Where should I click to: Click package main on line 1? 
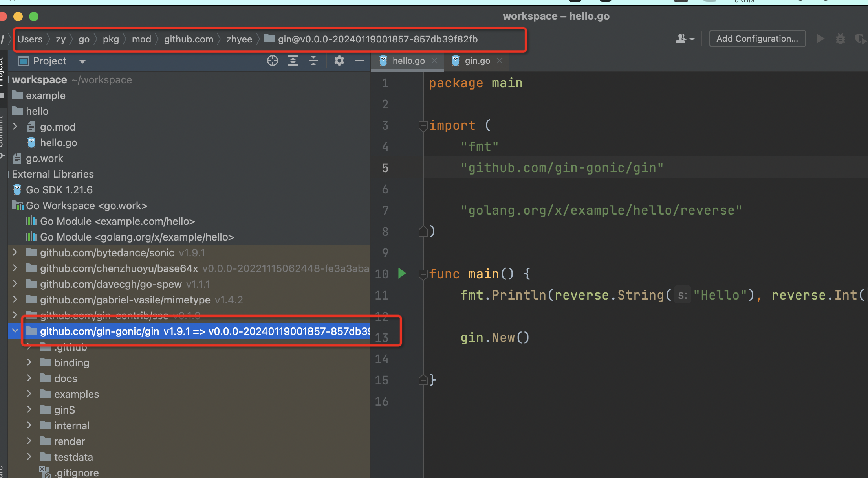(x=476, y=83)
